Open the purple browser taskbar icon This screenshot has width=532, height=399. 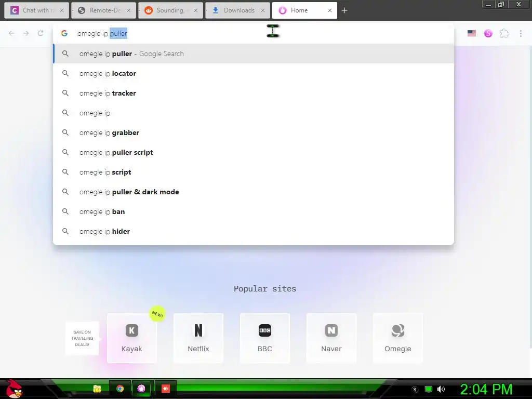[141, 389]
